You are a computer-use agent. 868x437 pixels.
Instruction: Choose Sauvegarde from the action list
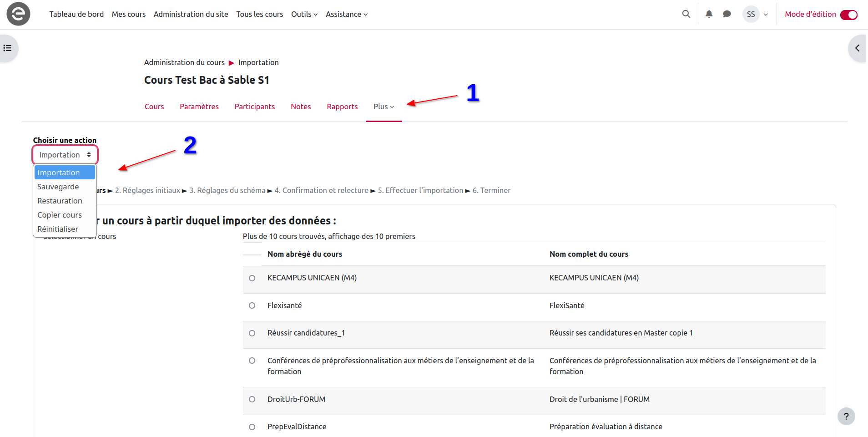(x=58, y=187)
